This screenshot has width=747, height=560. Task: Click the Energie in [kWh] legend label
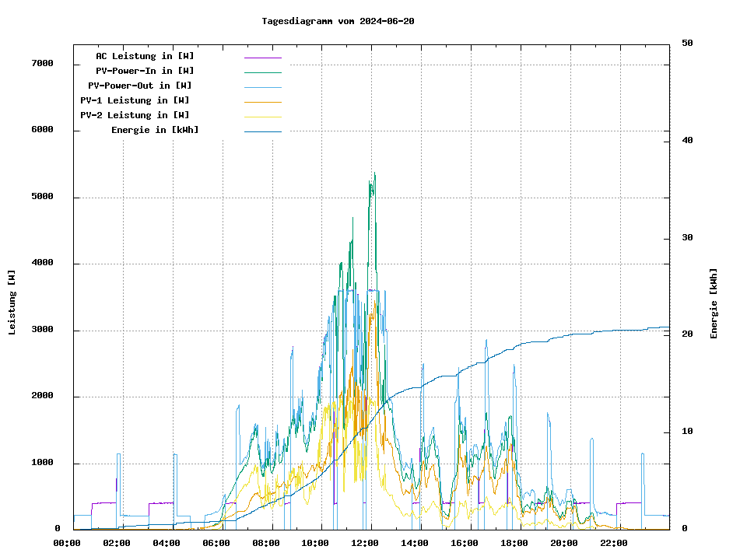(154, 130)
